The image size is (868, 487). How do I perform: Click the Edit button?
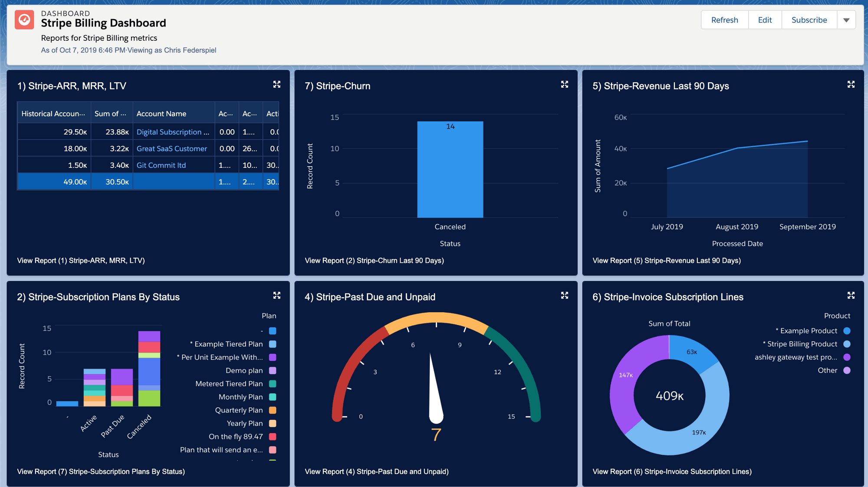tap(765, 20)
